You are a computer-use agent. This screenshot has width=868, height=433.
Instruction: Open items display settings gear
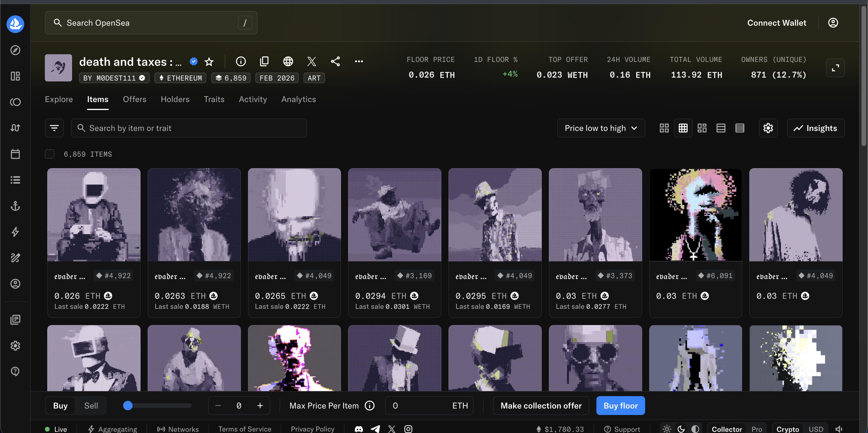pyautogui.click(x=768, y=128)
